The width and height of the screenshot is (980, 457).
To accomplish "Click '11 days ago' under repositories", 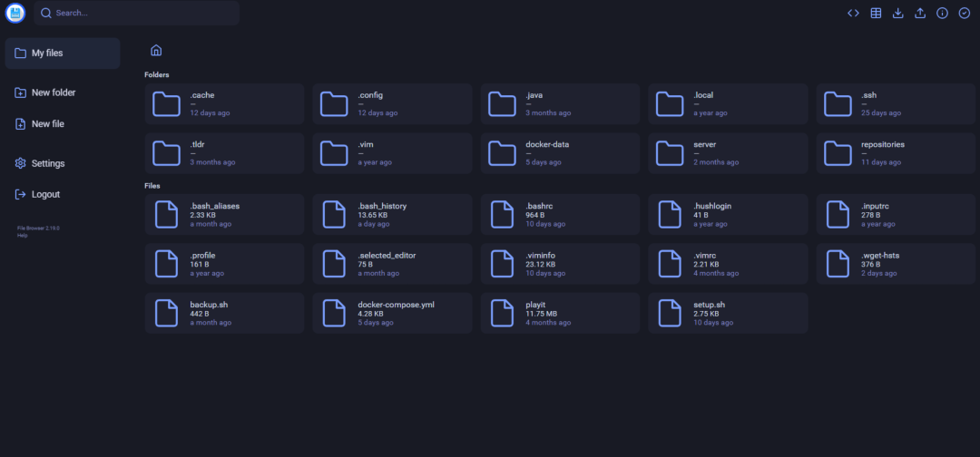I will (881, 162).
